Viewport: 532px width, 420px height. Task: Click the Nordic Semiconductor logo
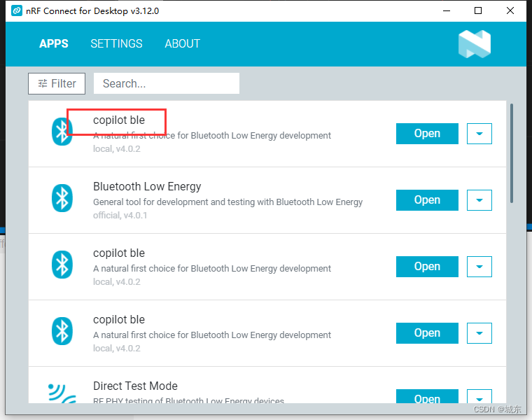click(x=475, y=44)
